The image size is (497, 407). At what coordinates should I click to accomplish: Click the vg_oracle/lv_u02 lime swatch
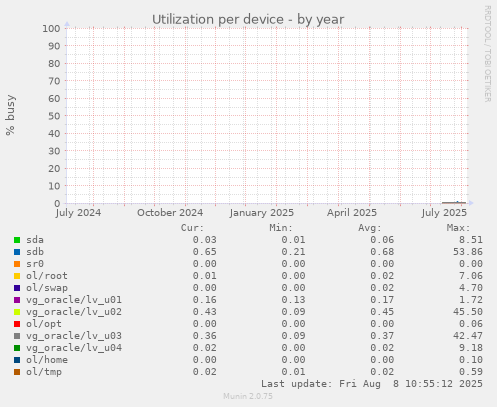[x=17, y=312]
